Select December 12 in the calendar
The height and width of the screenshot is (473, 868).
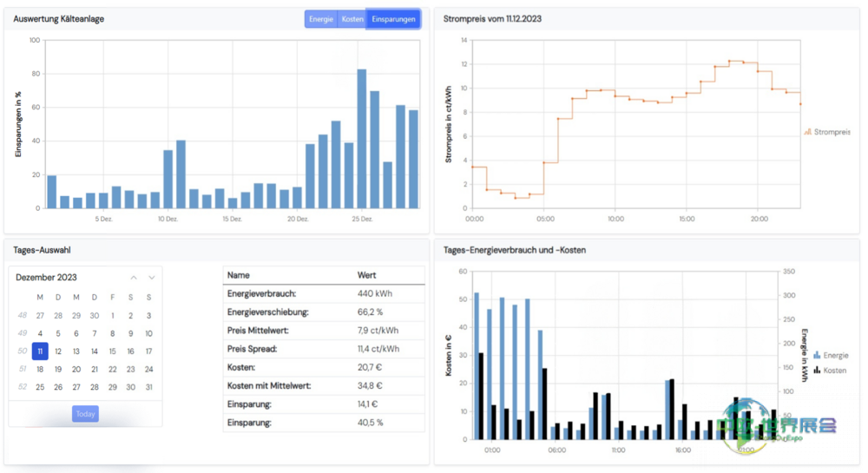click(x=58, y=351)
